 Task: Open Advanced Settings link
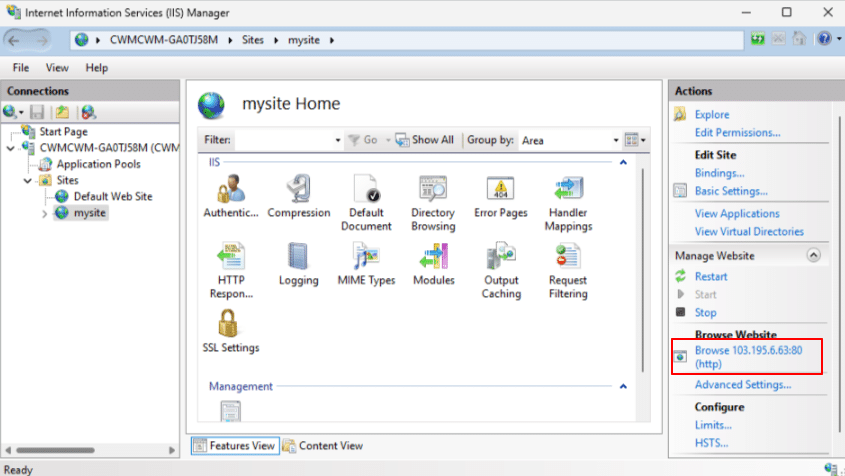(743, 384)
